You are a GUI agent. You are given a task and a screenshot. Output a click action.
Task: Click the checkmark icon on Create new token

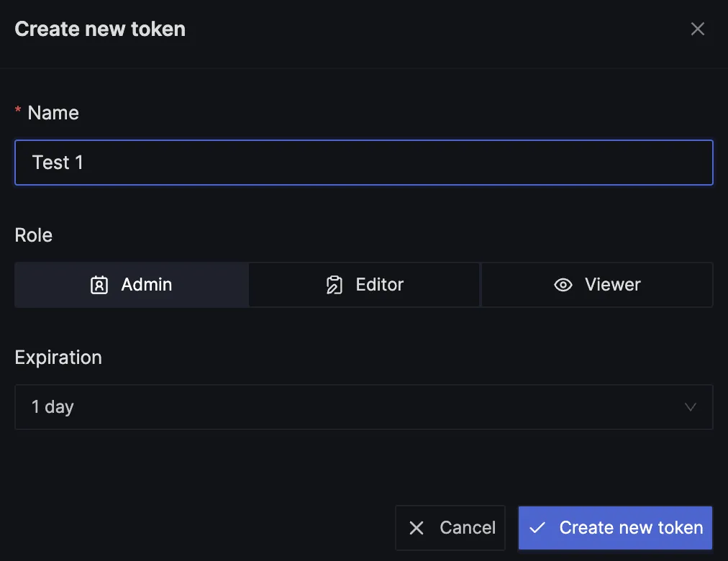(537, 528)
